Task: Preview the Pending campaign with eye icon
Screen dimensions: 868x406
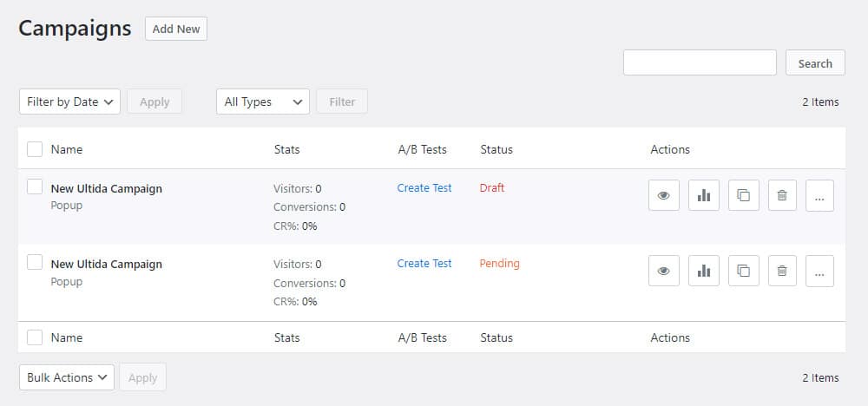Action: [664, 271]
